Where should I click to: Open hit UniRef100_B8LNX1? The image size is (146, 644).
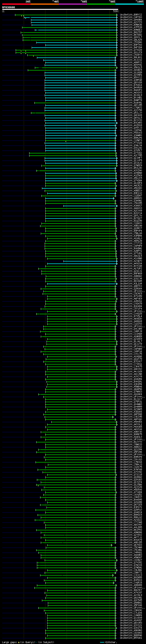pos(131,57)
